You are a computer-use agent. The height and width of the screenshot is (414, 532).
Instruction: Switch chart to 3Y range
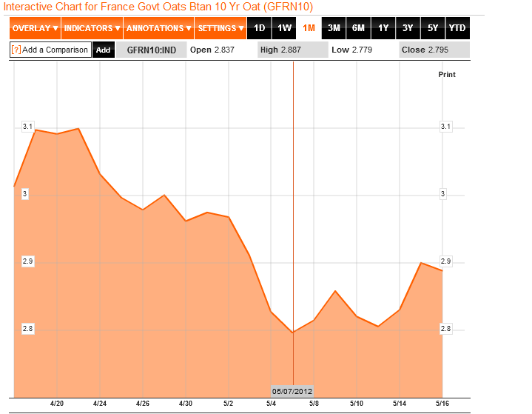point(408,28)
